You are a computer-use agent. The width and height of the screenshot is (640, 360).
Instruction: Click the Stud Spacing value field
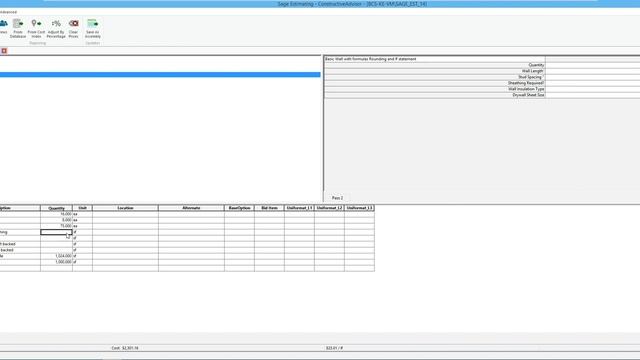click(593, 77)
